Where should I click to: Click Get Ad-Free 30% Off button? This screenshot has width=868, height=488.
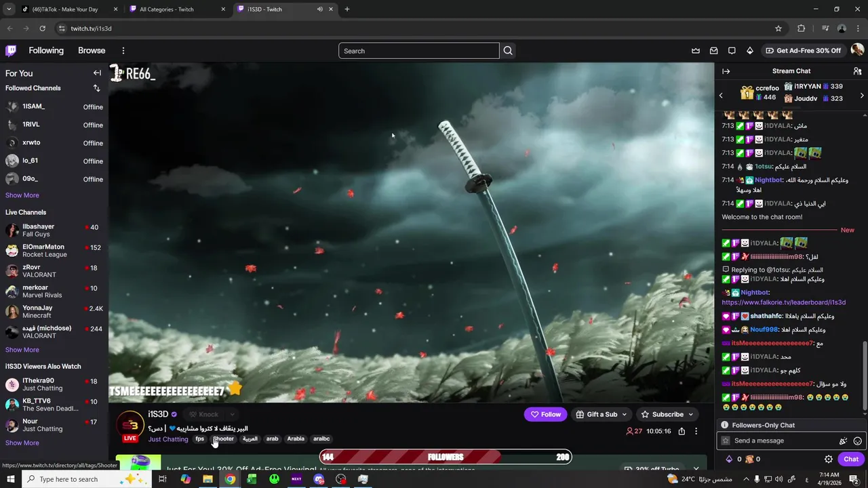point(803,51)
